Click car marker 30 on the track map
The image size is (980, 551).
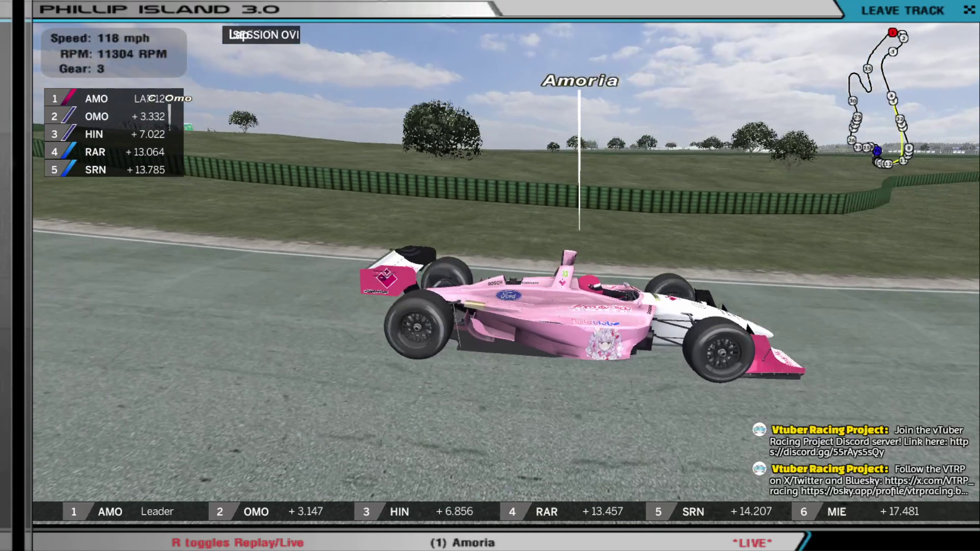pyautogui.click(x=853, y=101)
